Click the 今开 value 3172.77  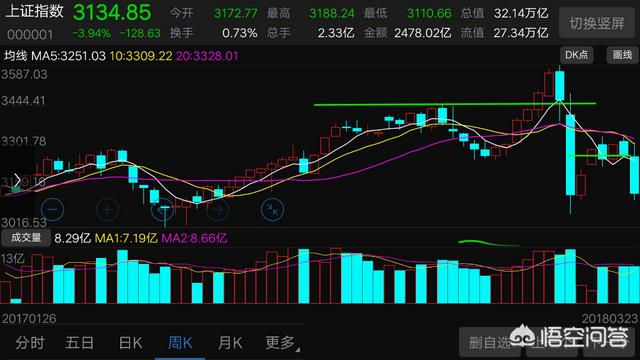236,13
